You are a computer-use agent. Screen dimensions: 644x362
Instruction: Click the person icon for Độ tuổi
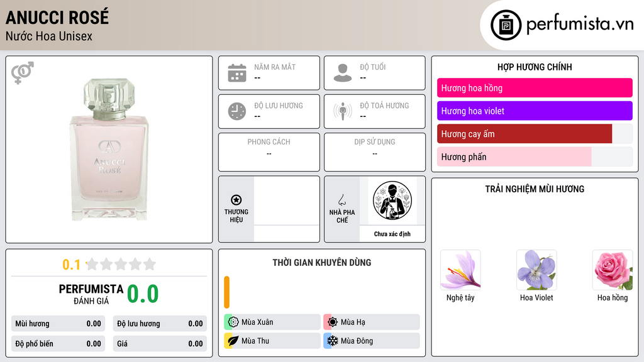[343, 73]
